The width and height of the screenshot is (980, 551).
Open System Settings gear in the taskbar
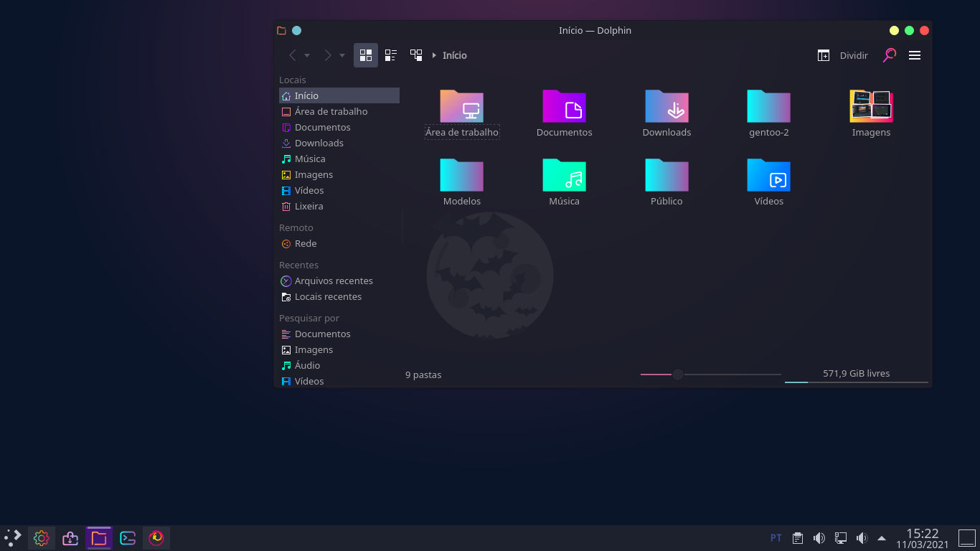click(41, 537)
